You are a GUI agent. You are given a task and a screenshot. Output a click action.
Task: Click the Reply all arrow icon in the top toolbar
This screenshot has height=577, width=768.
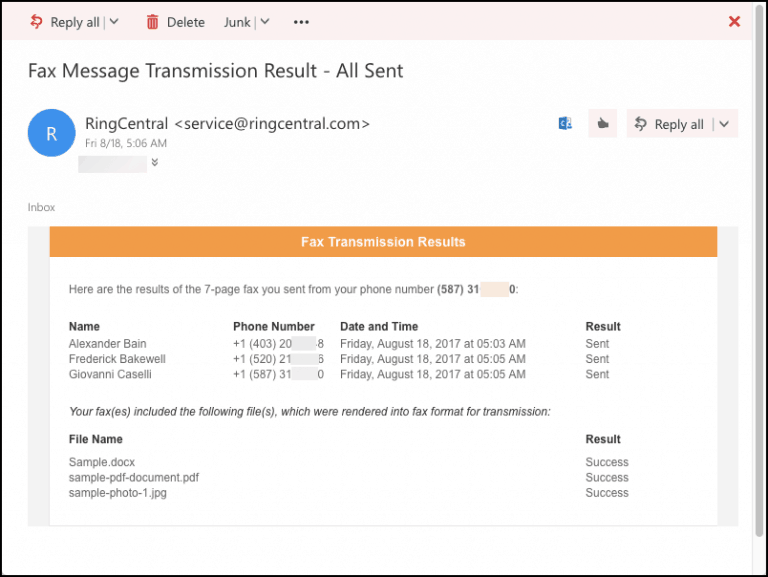pos(36,21)
